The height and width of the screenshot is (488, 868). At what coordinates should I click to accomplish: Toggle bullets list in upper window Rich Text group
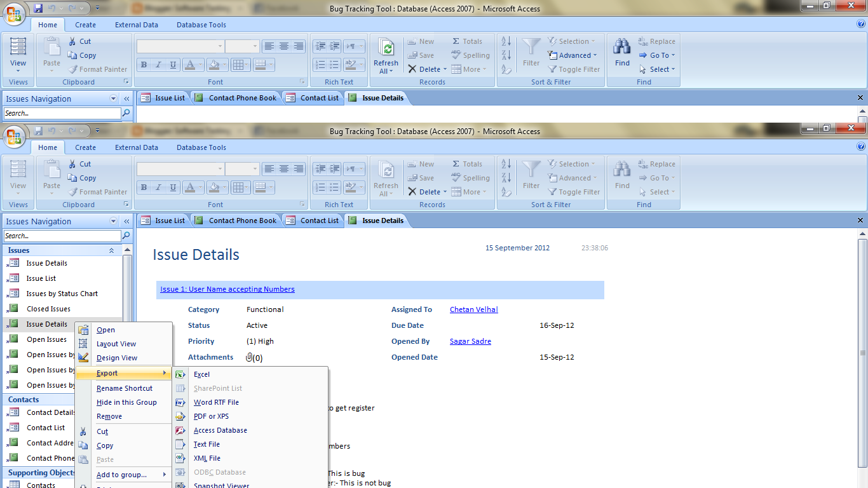point(335,65)
